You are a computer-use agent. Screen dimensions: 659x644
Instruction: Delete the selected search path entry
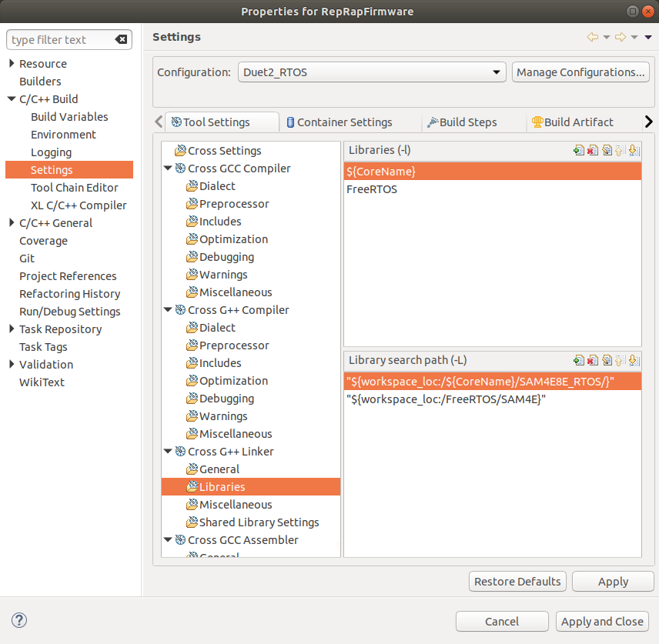point(593,359)
